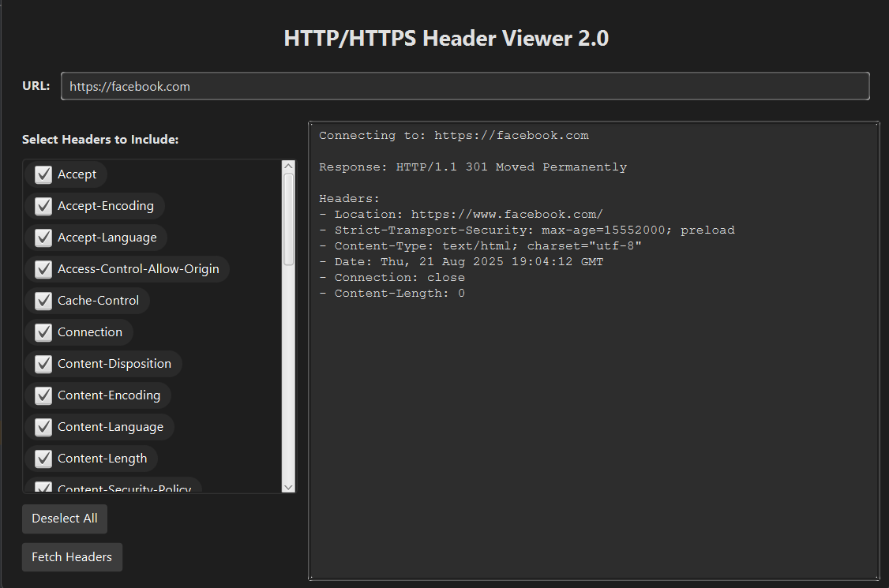Click the 'Location: https://www.facebook.com/' line
Image resolution: width=889 pixels, height=588 pixels.
(461, 215)
